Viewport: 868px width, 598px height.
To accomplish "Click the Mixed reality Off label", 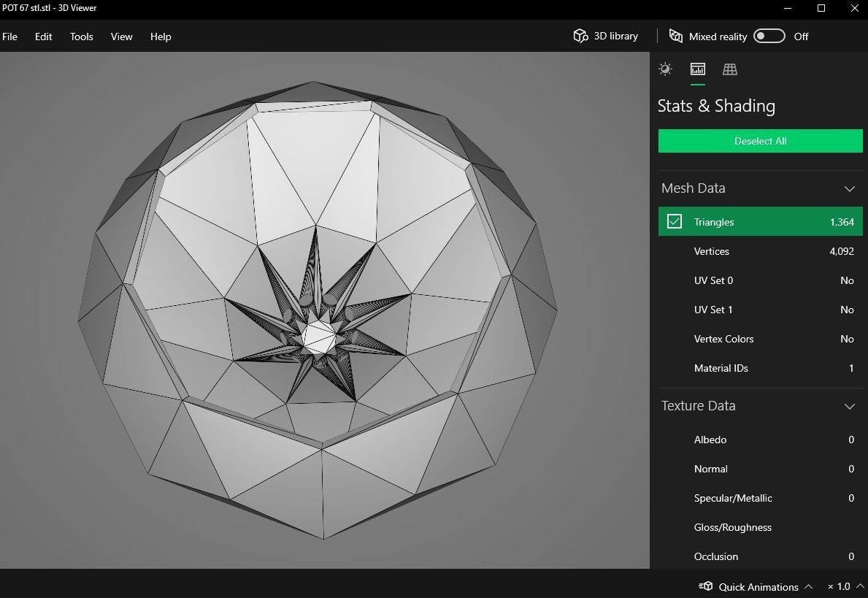I will [801, 37].
